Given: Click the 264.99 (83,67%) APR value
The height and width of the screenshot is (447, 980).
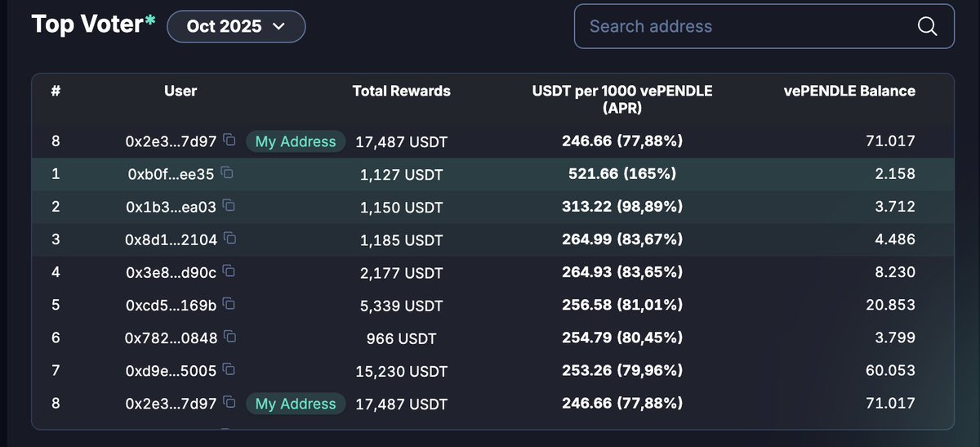Looking at the screenshot, I should 622,239.
